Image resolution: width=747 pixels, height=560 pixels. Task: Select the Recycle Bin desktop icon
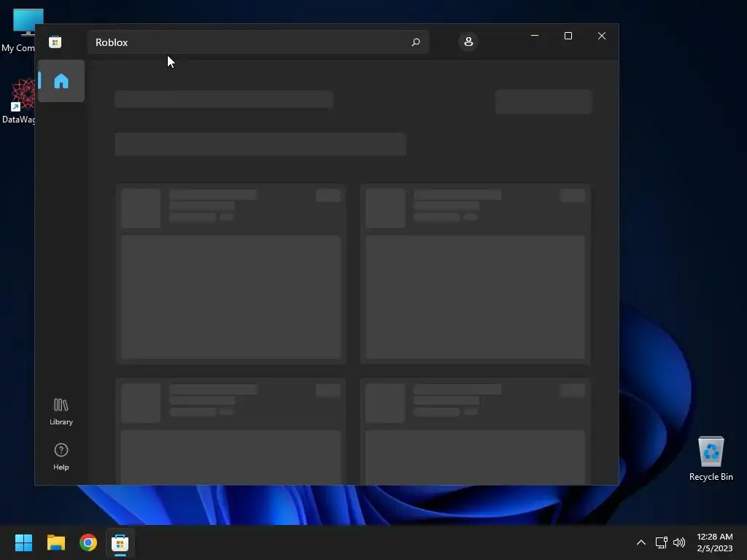click(711, 458)
